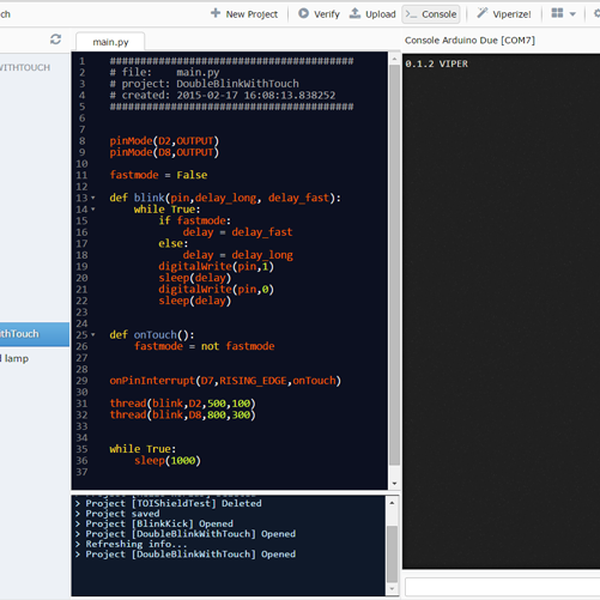Click the 'sleep(1000)' code line

coord(167,461)
